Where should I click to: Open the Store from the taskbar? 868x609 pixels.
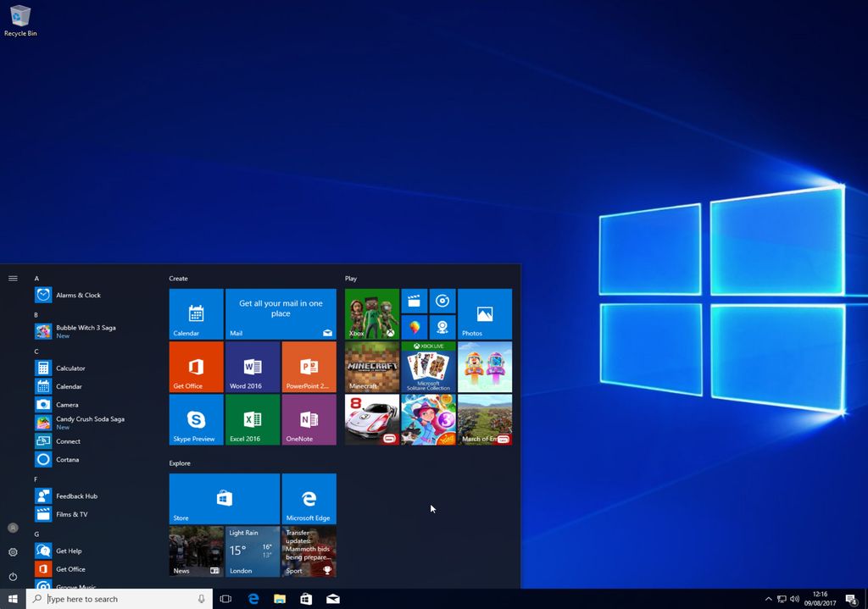coord(306,599)
